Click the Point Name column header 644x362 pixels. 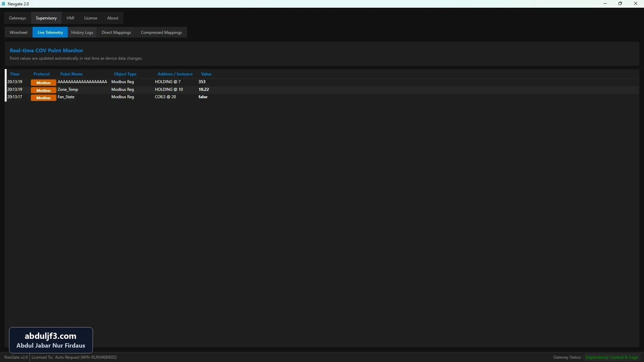71,74
